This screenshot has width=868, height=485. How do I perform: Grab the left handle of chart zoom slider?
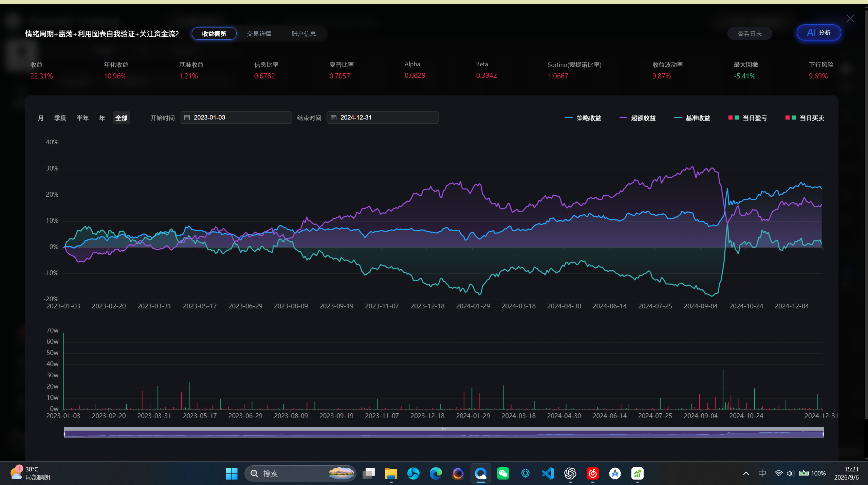point(64,434)
